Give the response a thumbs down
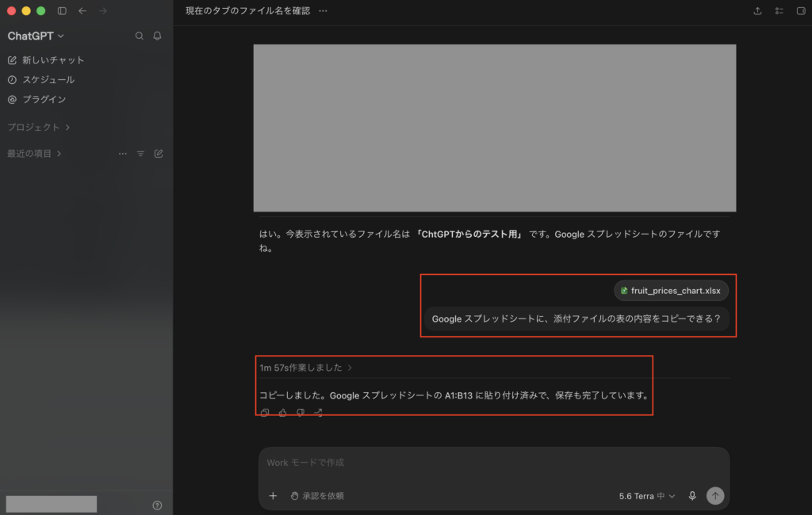Viewport: 812px width, 515px height. click(x=301, y=413)
